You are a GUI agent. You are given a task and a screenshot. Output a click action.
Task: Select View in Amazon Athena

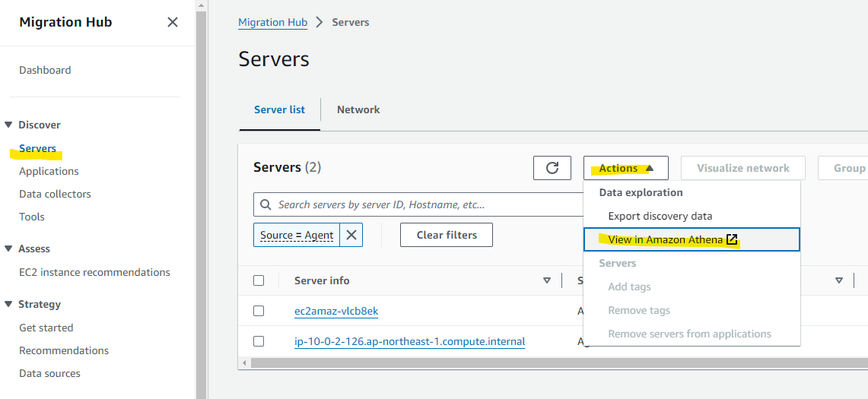tap(692, 239)
